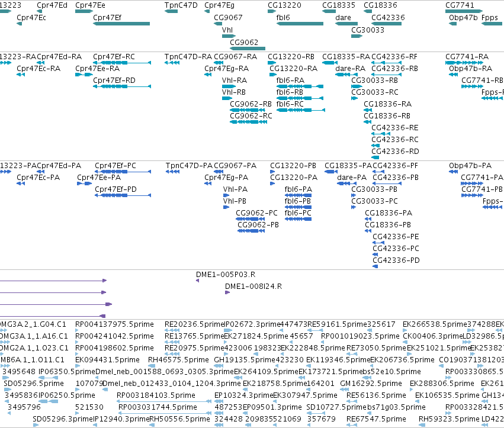Click the CG18335 gene label
The height and width of the screenshot is (428, 504).
click(339, 5)
